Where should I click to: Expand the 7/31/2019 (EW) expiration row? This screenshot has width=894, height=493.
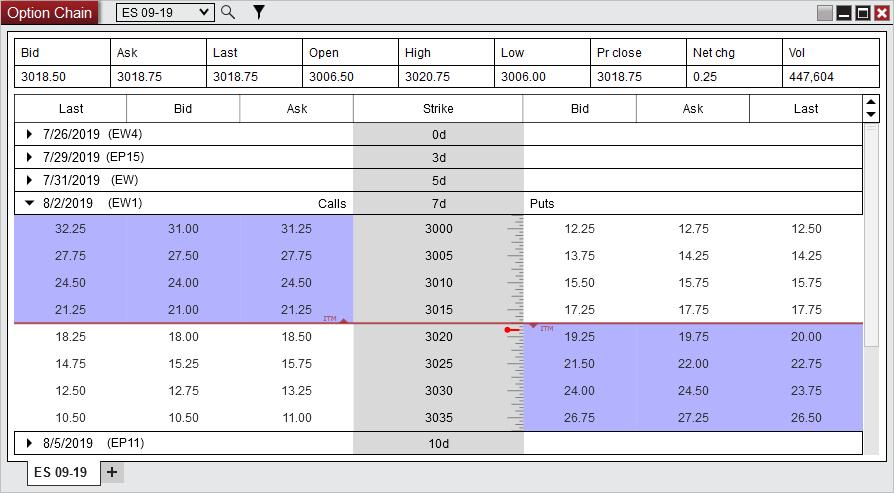coord(30,180)
